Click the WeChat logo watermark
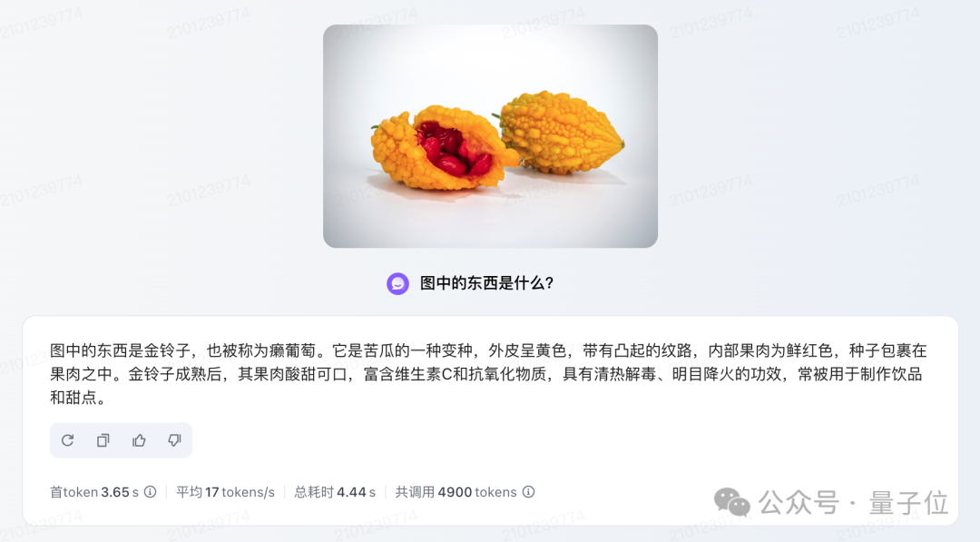Image resolution: width=980 pixels, height=542 pixels. click(731, 502)
